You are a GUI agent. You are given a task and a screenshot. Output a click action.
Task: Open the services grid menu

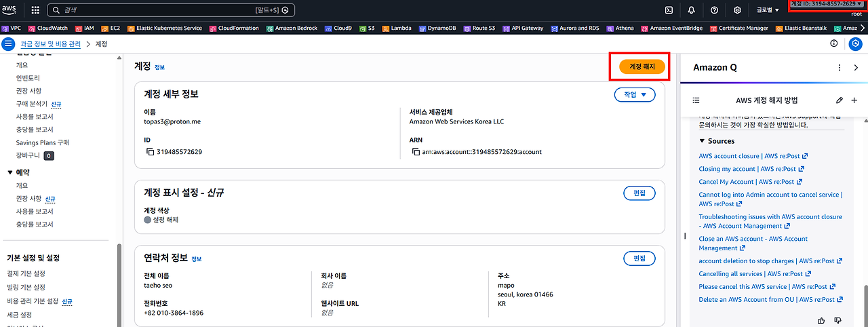coord(35,10)
